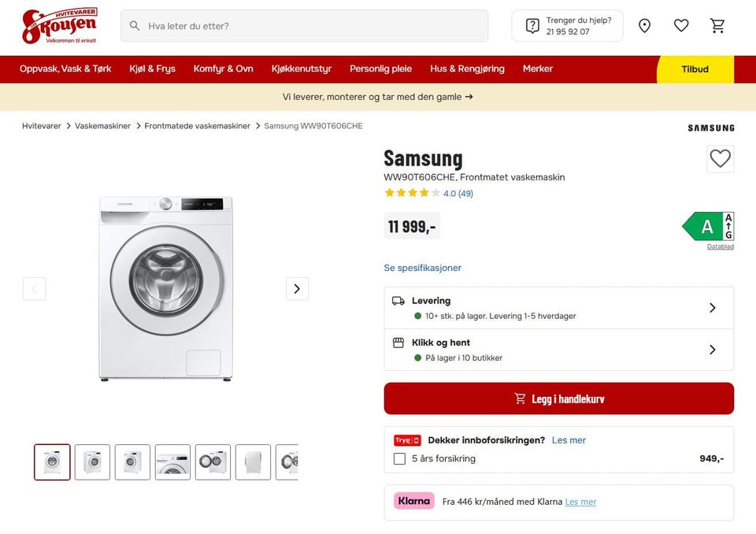Image resolution: width=756 pixels, height=534 pixels.
Task: Click the 4.0 star rating
Action: [428, 193]
